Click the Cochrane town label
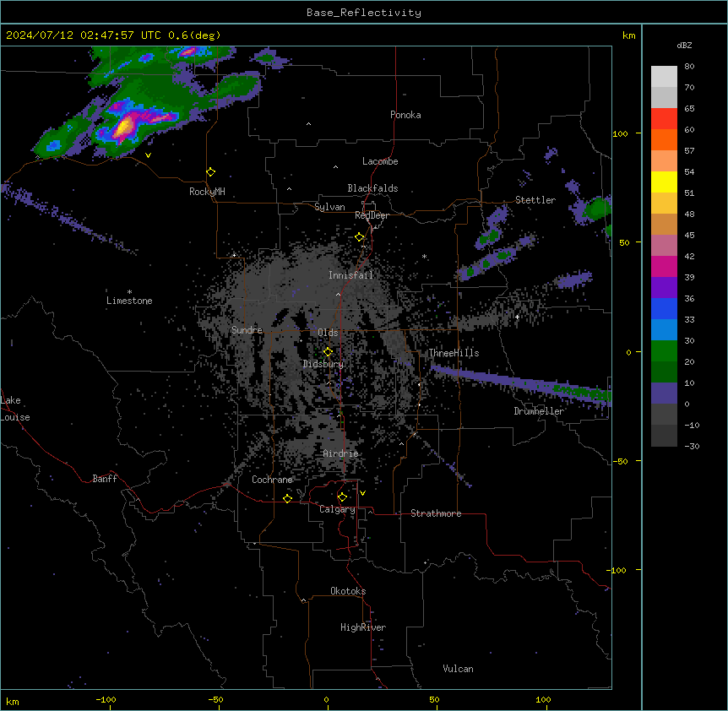The width and height of the screenshot is (728, 711). pos(272,480)
